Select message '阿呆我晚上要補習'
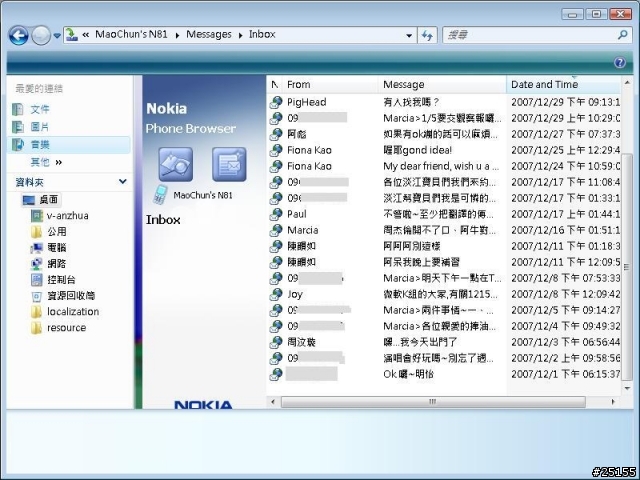The width and height of the screenshot is (640, 480). (422, 262)
